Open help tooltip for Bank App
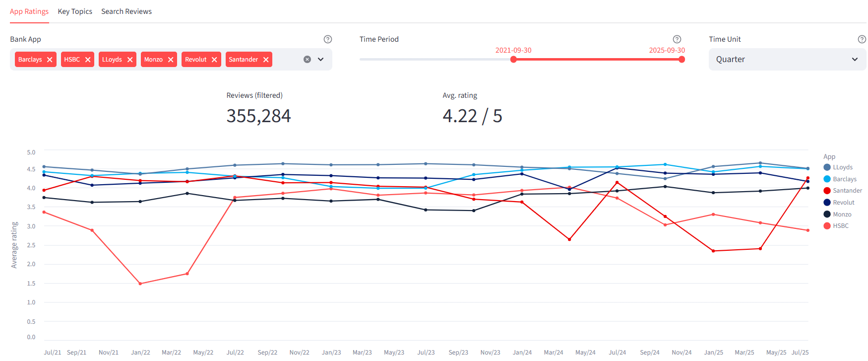The height and width of the screenshot is (361, 868). pyautogui.click(x=328, y=39)
